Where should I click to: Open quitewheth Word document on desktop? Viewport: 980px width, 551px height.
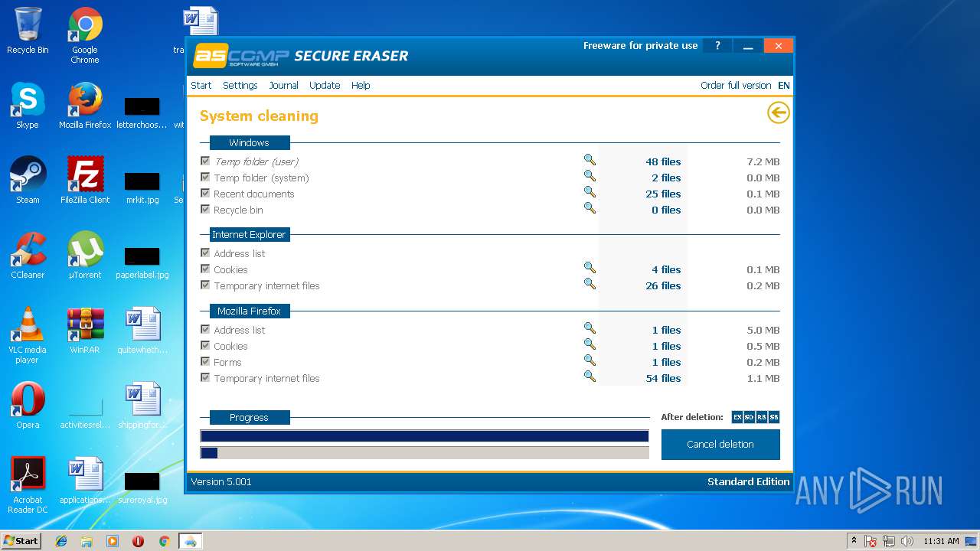pyautogui.click(x=142, y=331)
